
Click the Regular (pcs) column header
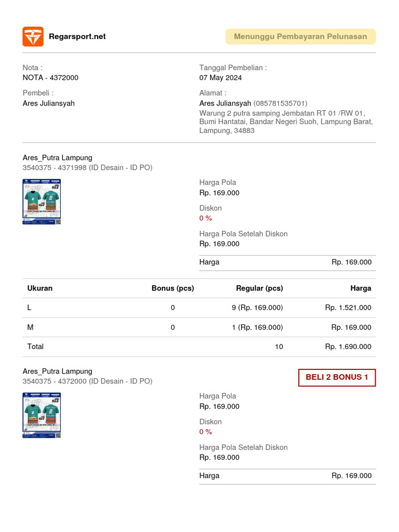[x=259, y=288]
